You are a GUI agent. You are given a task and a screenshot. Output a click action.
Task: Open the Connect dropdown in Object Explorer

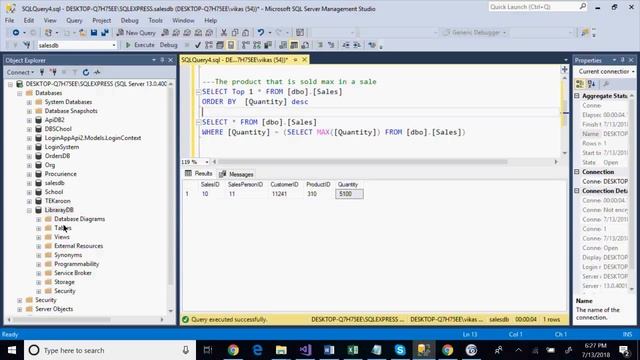pos(20,72)
